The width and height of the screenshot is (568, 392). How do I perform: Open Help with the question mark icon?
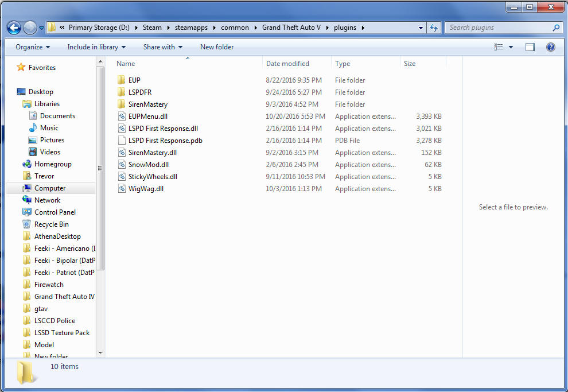pos(551,47)
